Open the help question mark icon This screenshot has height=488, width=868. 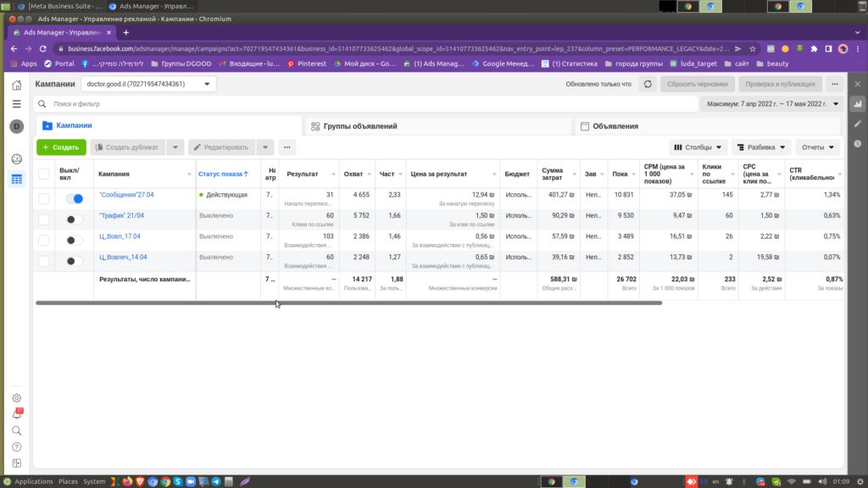(16, 446)
